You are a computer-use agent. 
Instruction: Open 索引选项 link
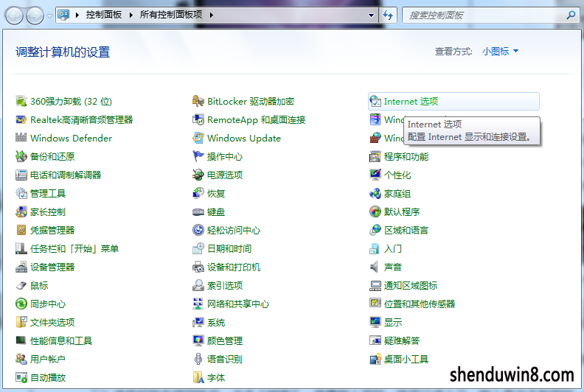[x=225, y=286]
